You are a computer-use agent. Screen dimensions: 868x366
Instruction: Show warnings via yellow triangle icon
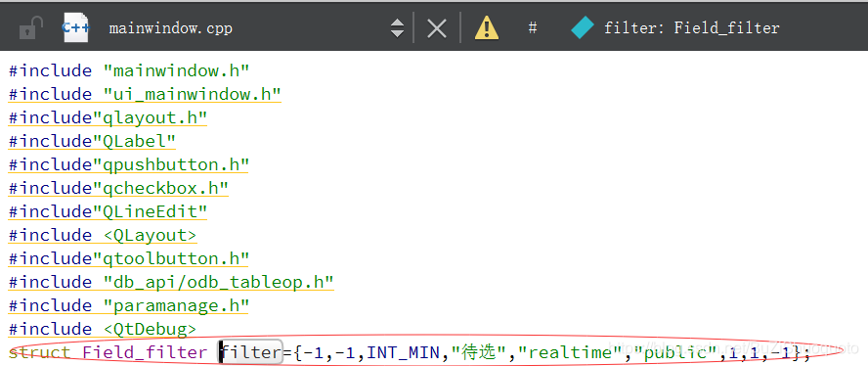click(x=487, y=27)
